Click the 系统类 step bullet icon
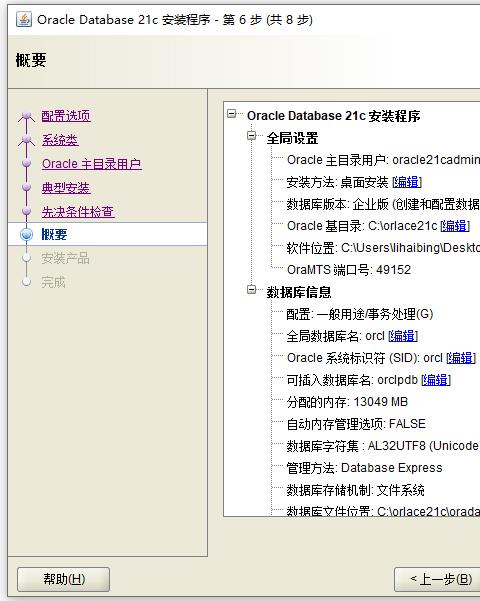The image size is (480, 601). pyautogui.click(x=26, y=140)
